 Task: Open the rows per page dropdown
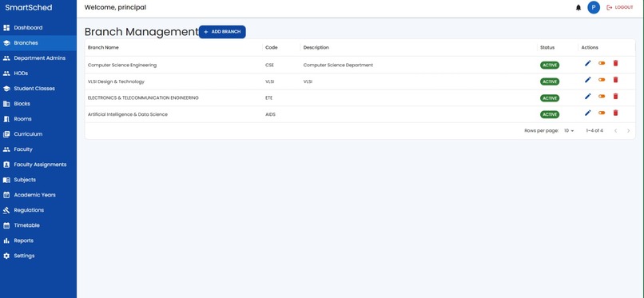coord(569,130)
